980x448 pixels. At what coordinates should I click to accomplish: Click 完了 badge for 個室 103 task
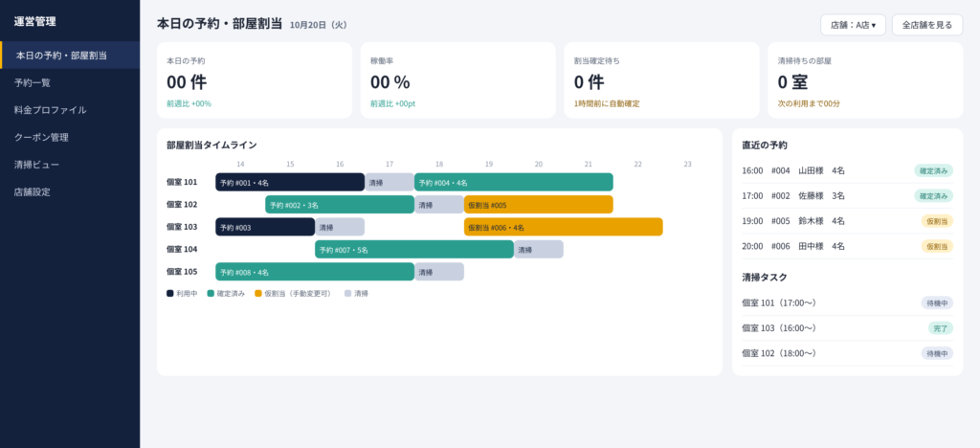tap(942, 328)
